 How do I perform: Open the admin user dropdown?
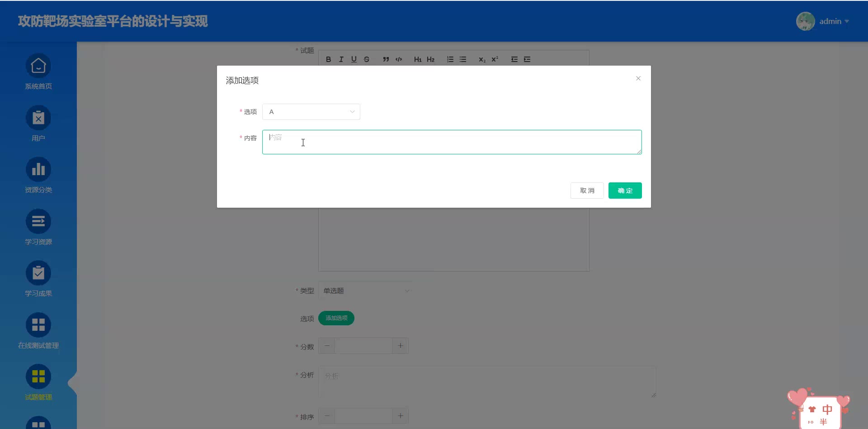point(834,21)
